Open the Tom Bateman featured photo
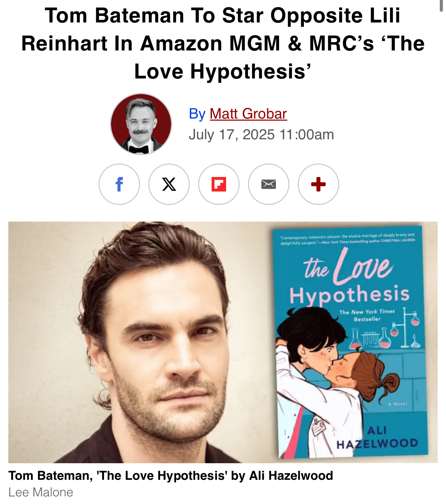446x504 pixels. [x=138, y=342]
